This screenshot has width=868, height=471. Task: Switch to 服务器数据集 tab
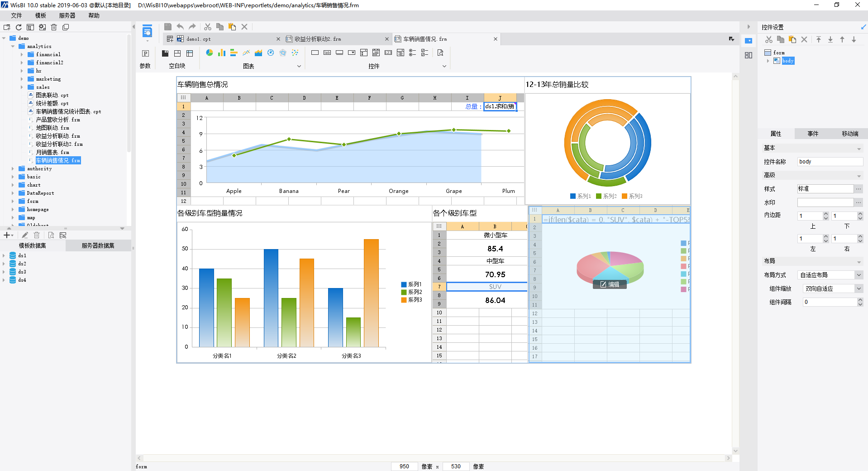click(x=98, y=245)
